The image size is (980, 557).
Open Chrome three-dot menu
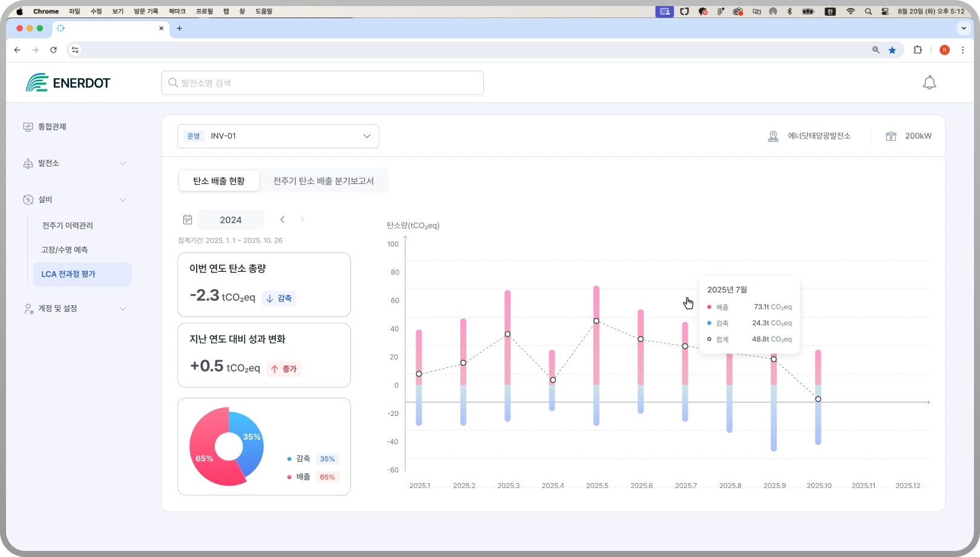pos(963,50)
